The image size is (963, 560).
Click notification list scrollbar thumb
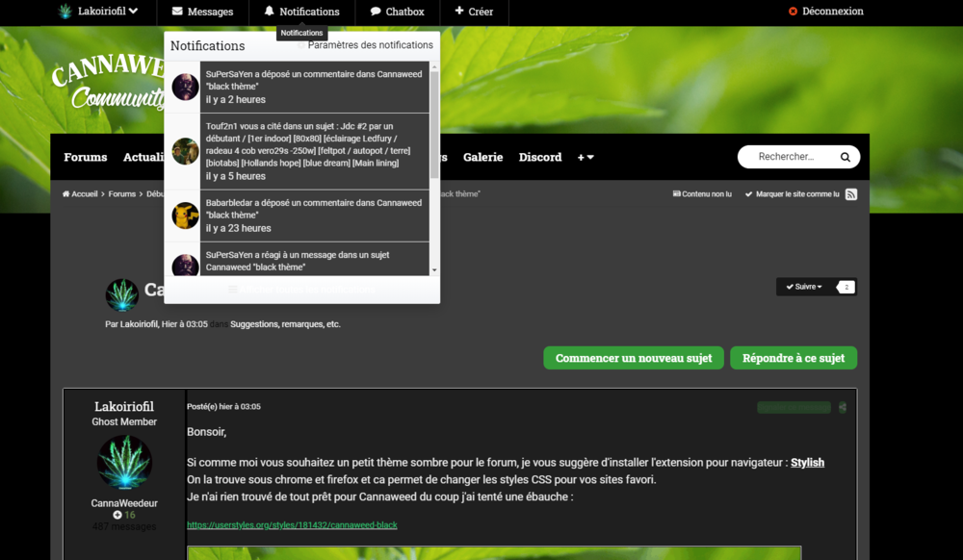(434, 124)
